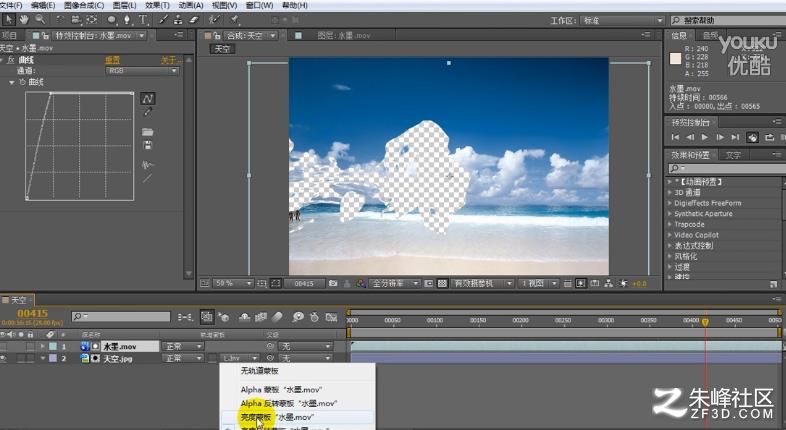Enable frame blending switch in timeline
The width and height of the screenshot is (786, 430).
pyautogui.click(x=261, y=317)
